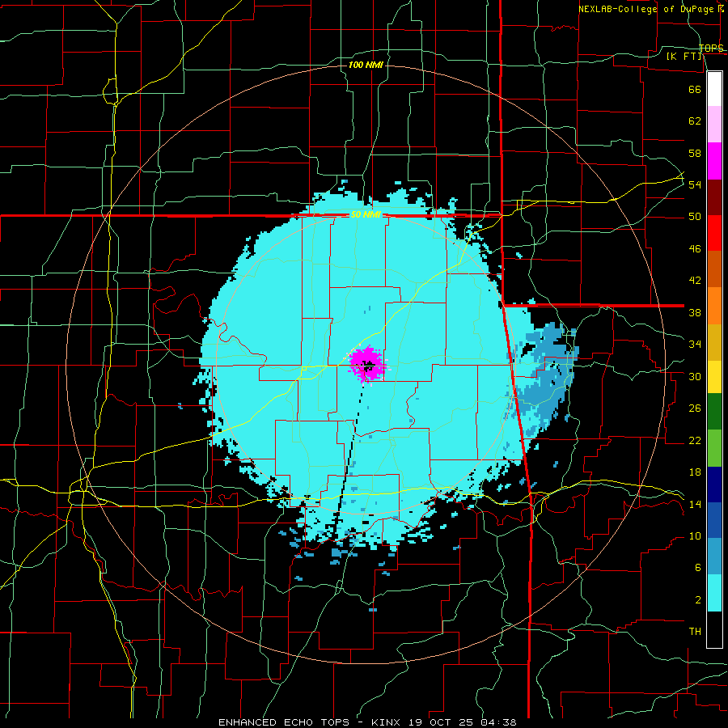Viewport: 728px width, 728px height.
Task: Pick the '30' legend value
Action: click(695, 376)
